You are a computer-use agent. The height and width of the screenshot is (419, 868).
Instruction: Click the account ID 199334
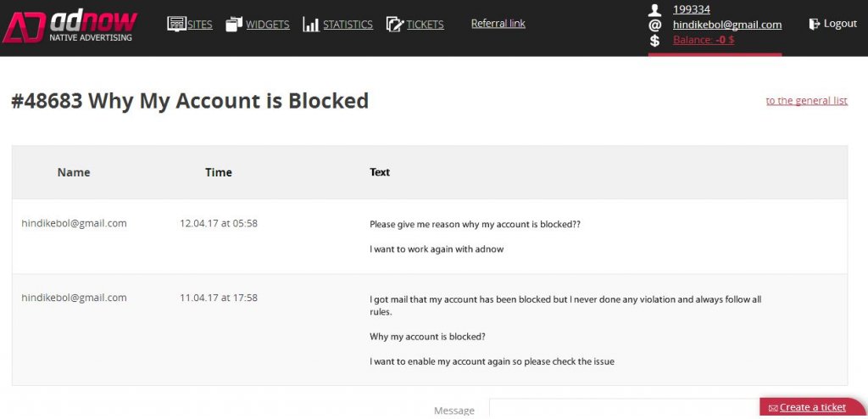click(x=691, y=9)
